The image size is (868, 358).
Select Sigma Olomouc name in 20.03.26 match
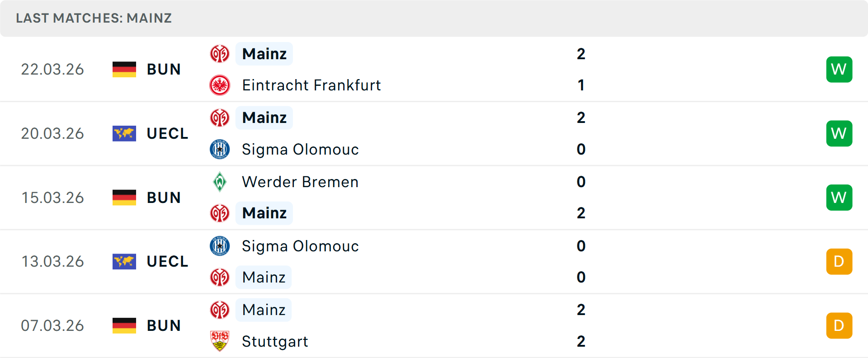pos(300,149)
